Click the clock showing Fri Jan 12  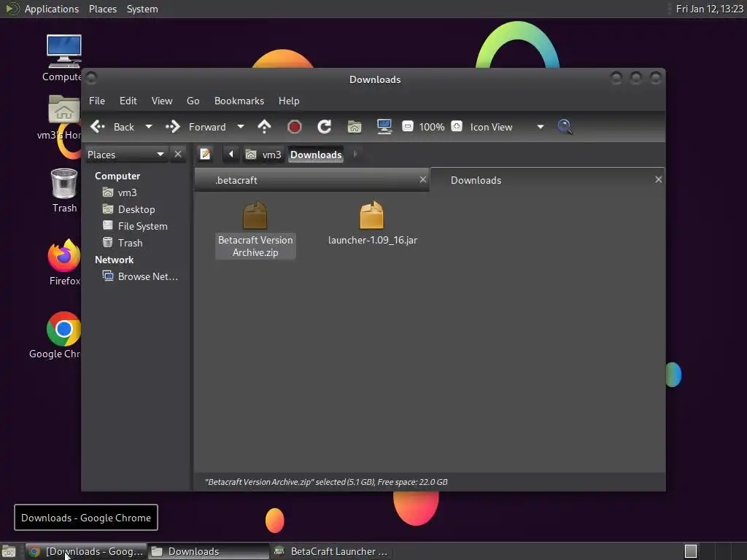709,9
